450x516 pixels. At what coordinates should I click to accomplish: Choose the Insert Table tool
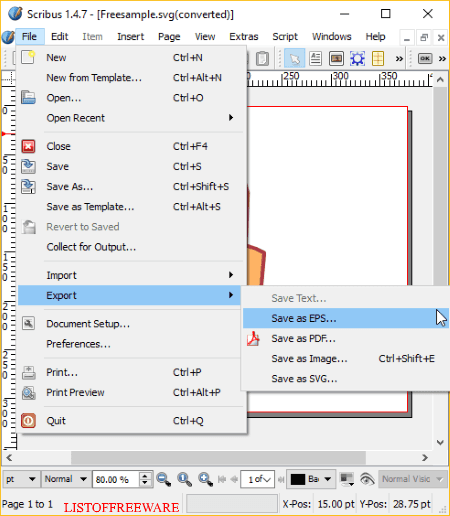(378, 59)
